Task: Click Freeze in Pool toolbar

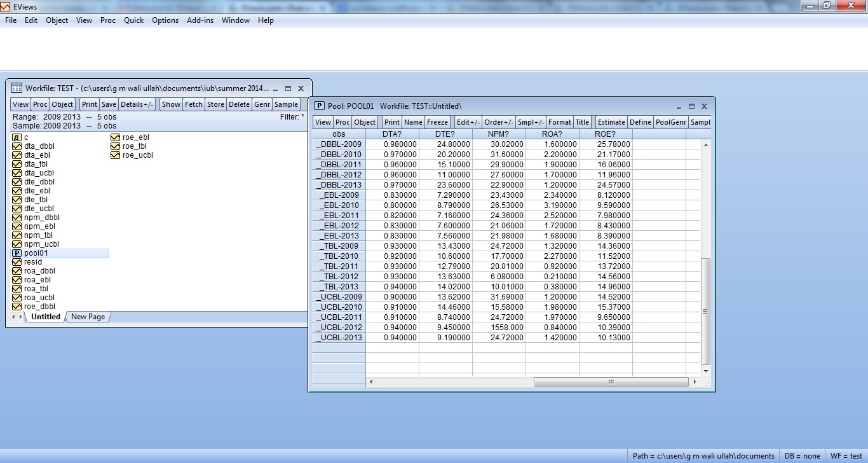Action: point(437,122)
